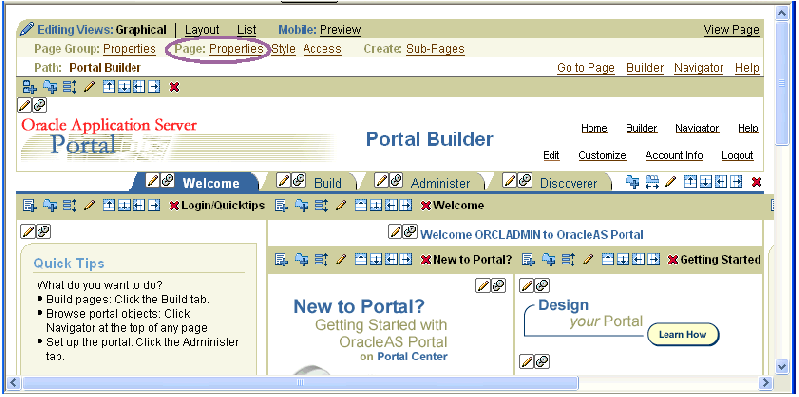Image resolution: width=799 pixels, height=397 pixels.
Task: Open Mobile Preview link
Action: 340,30
